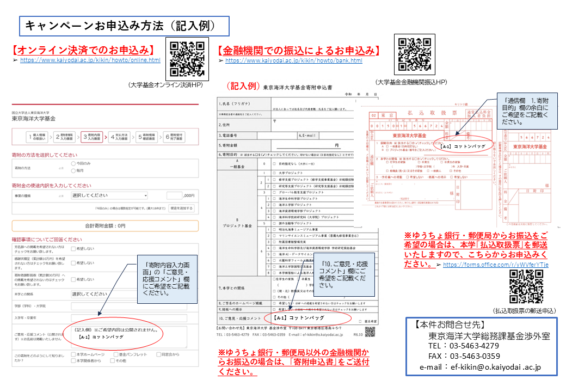Image resolution: width=566 pixels, height=392 pixels.
Task: Click the 確認事項についてご回答ください heading
Action: coord(47,240)
